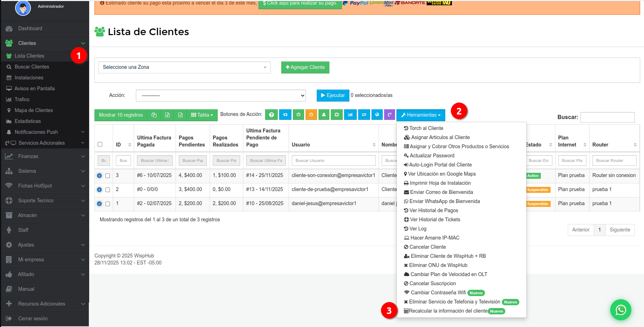Expand row details for client ID 3
Viewport: 644px width, 327px height.
click(99, 176)
